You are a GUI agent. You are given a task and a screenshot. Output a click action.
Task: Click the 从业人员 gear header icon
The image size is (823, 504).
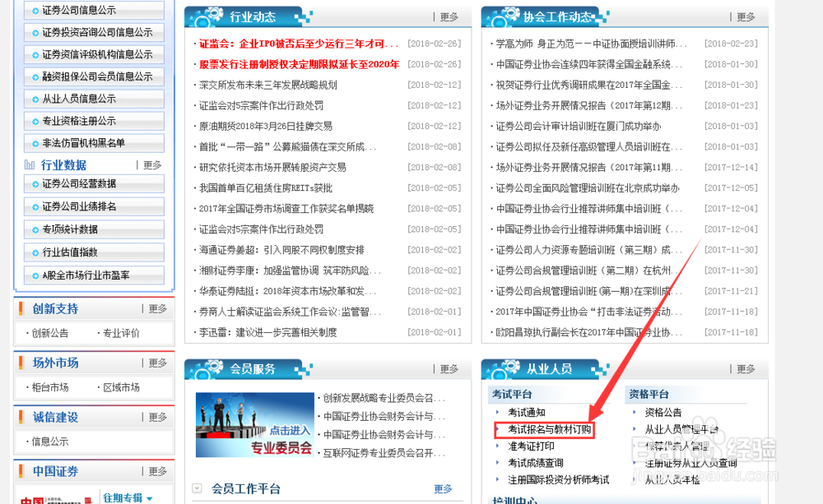(x=504, y=368)
